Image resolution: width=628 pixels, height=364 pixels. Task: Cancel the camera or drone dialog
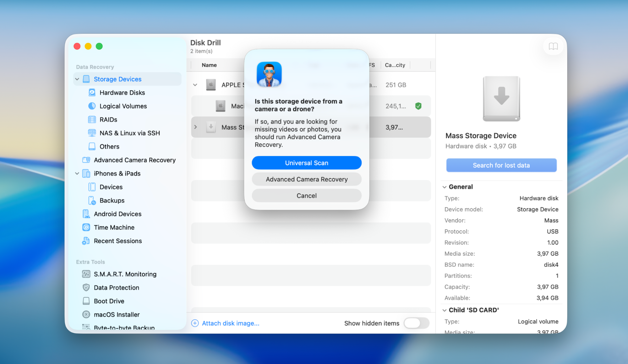(307, 196)
